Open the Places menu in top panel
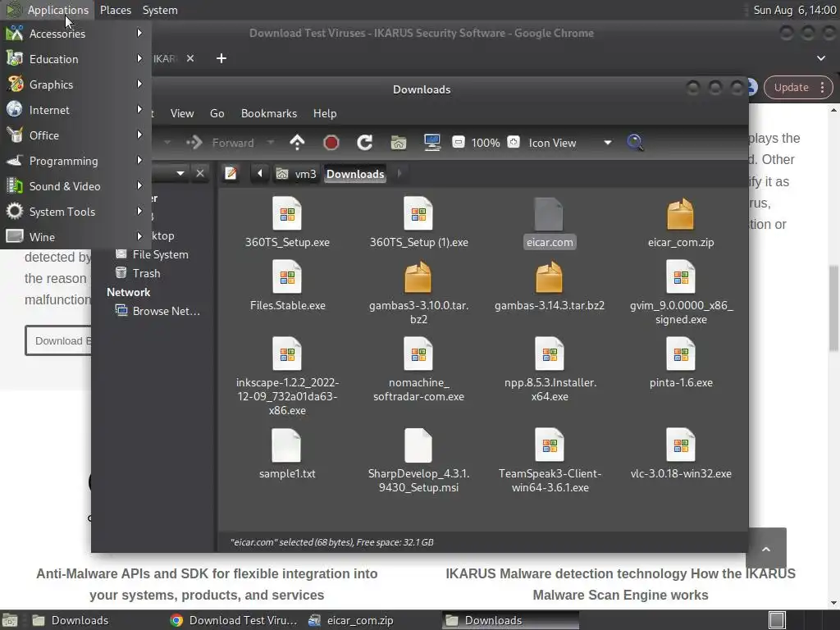The image size is (840, 630). click(115, 10)
